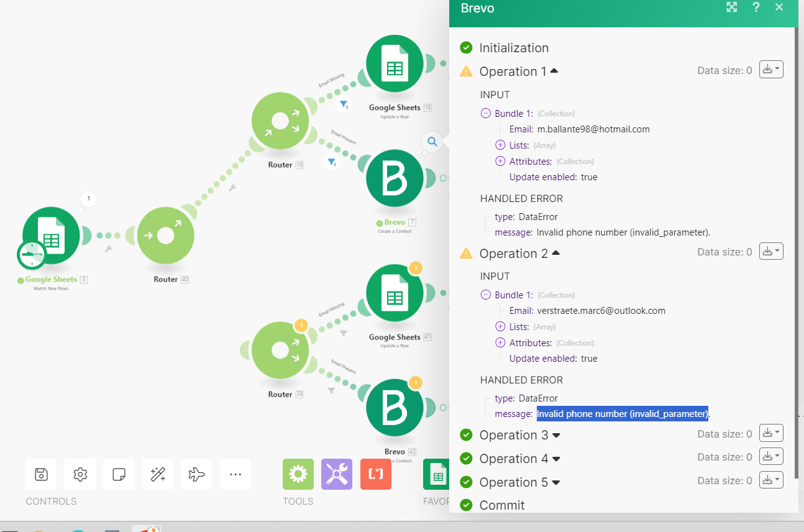Open download dropdown for Operation 5
The height and width of the screenshot is (532, 804).
(x=771, y=480)
